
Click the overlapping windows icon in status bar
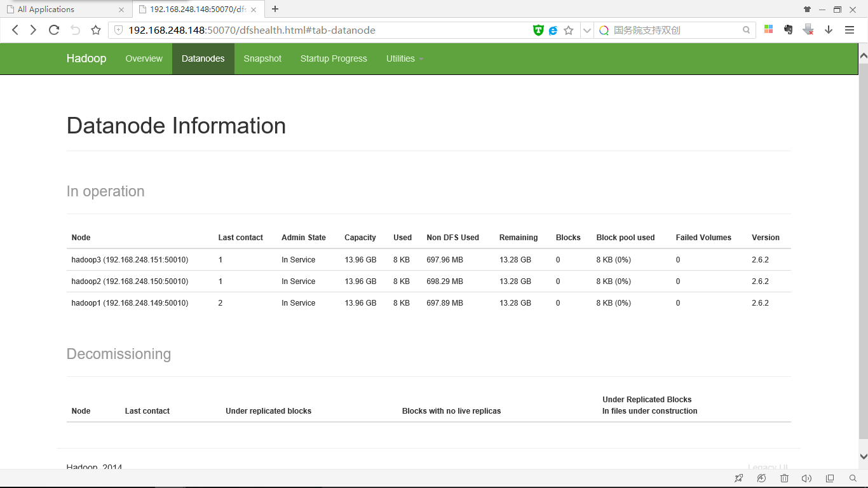point(830,478)
